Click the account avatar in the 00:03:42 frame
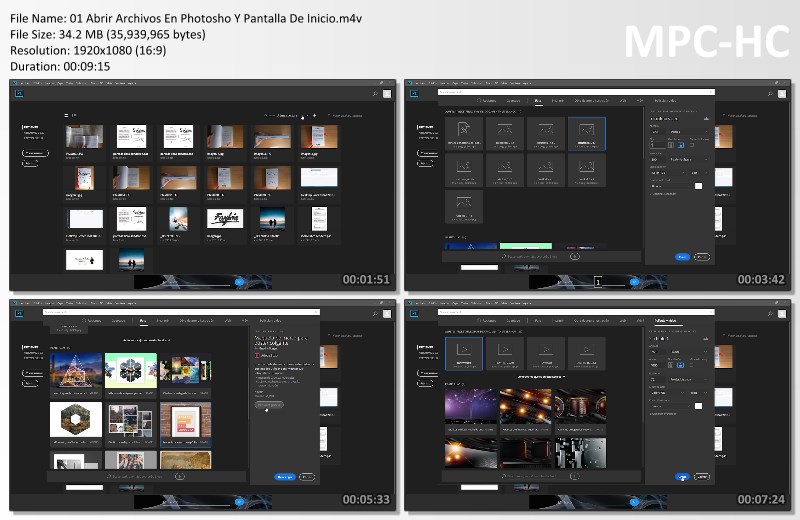The width and height of the screenshot is (800, 520). [x=782, y=94]
